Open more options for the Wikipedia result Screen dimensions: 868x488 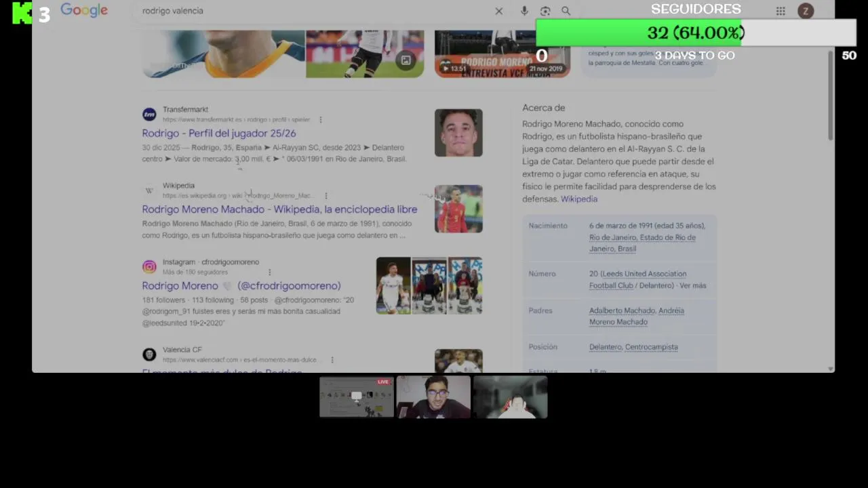coord(326,196)
